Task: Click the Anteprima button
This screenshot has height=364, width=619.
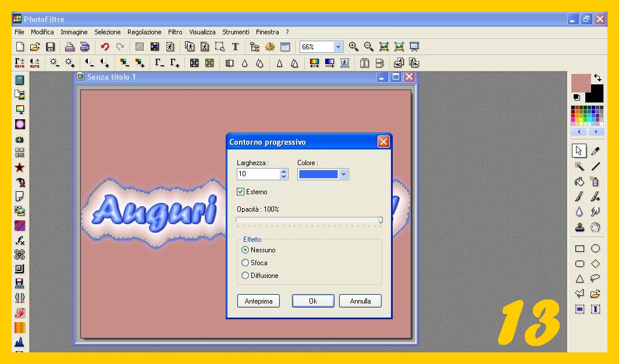Action: point(258,301)
